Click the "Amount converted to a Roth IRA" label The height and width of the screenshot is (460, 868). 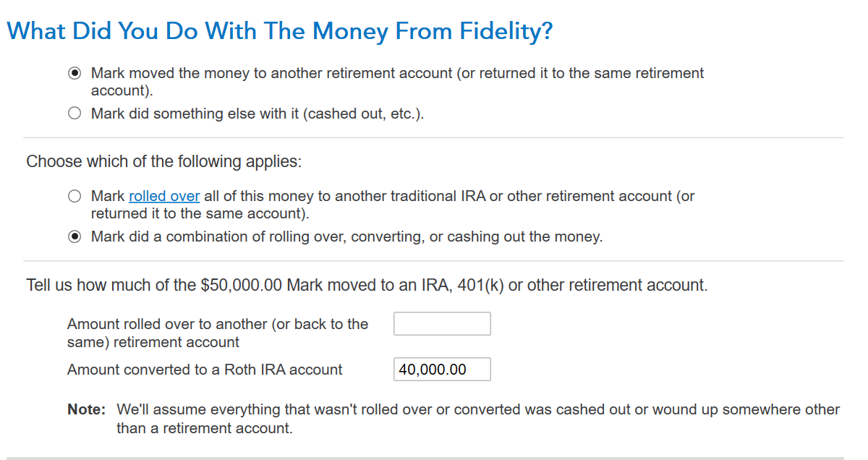point(205,370)
